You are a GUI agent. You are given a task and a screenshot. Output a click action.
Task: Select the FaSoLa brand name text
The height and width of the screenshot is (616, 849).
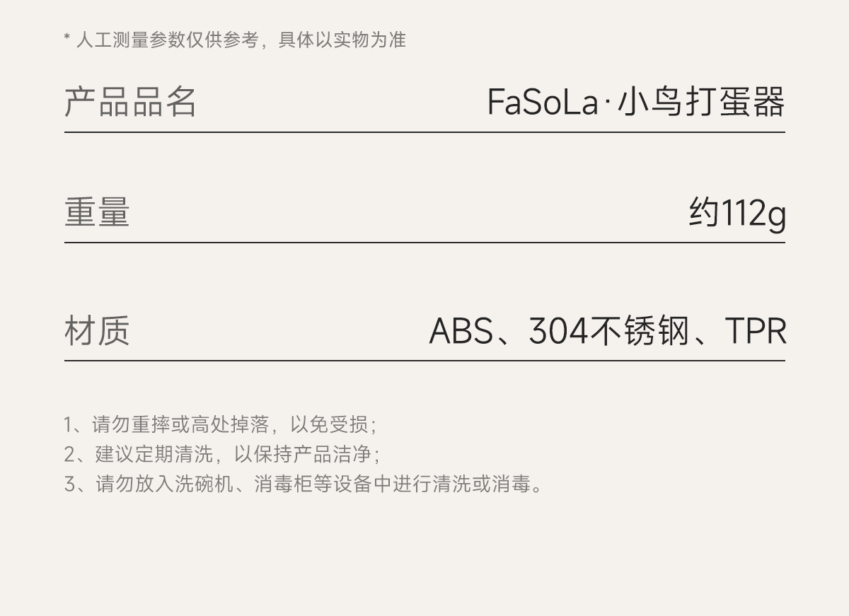pyautogui.click(x=543, y=102)
